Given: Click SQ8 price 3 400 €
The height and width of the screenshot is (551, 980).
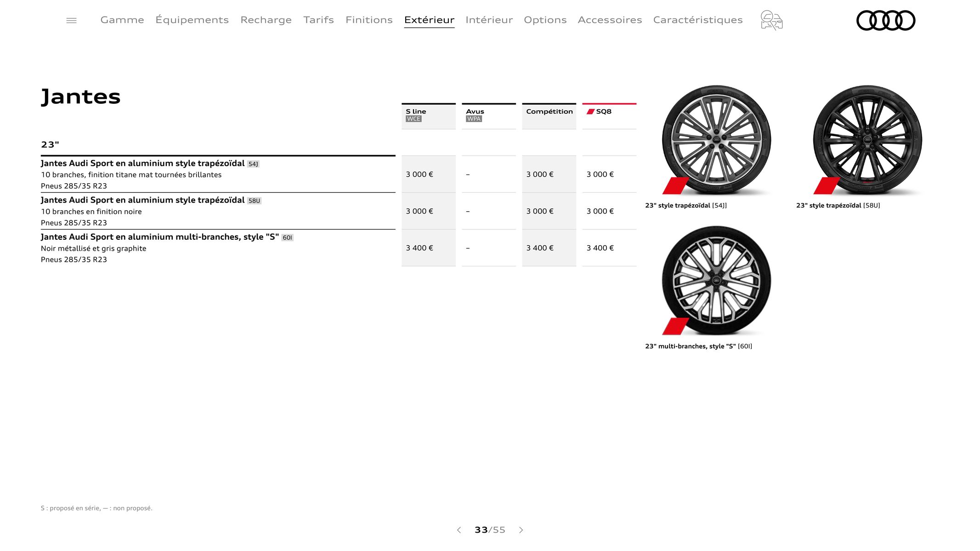Looking at the screenshot, I should 600,248.
